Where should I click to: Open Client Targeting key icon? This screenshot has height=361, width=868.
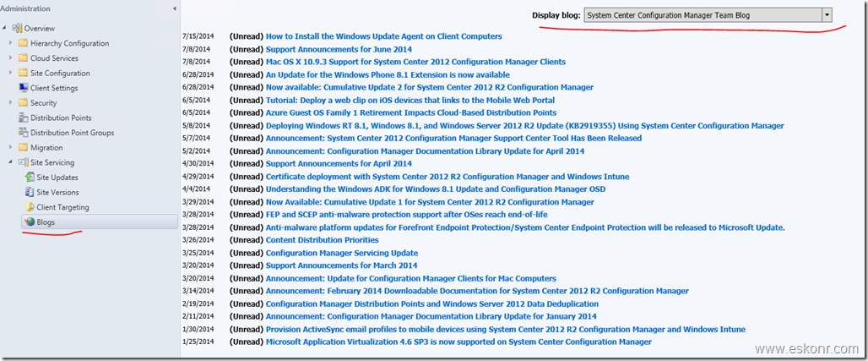pyautogui.click(x=30, y=207)
